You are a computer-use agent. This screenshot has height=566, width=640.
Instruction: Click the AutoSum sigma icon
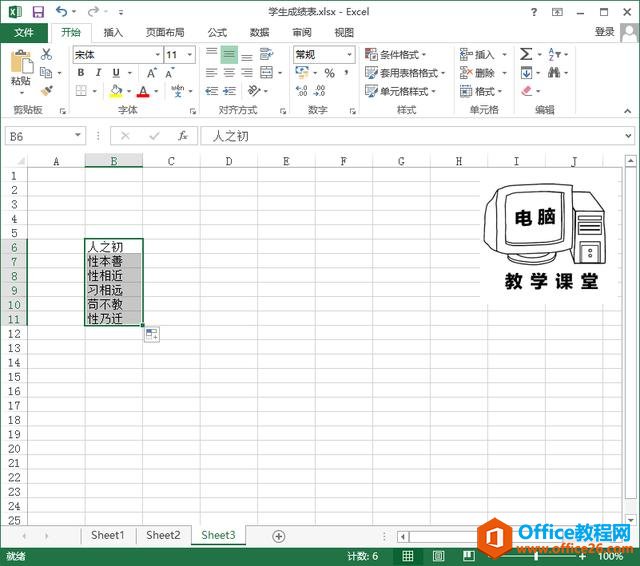(x=526, y=55)
